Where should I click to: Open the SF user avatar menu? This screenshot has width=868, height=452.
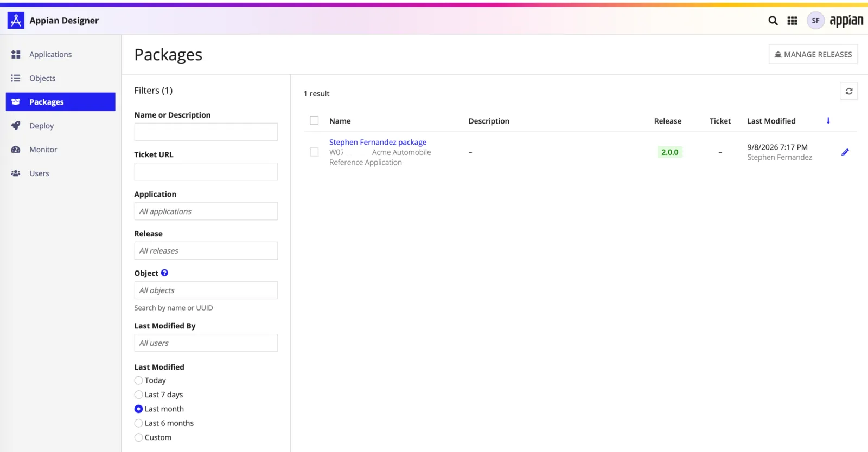click(815, 21)
